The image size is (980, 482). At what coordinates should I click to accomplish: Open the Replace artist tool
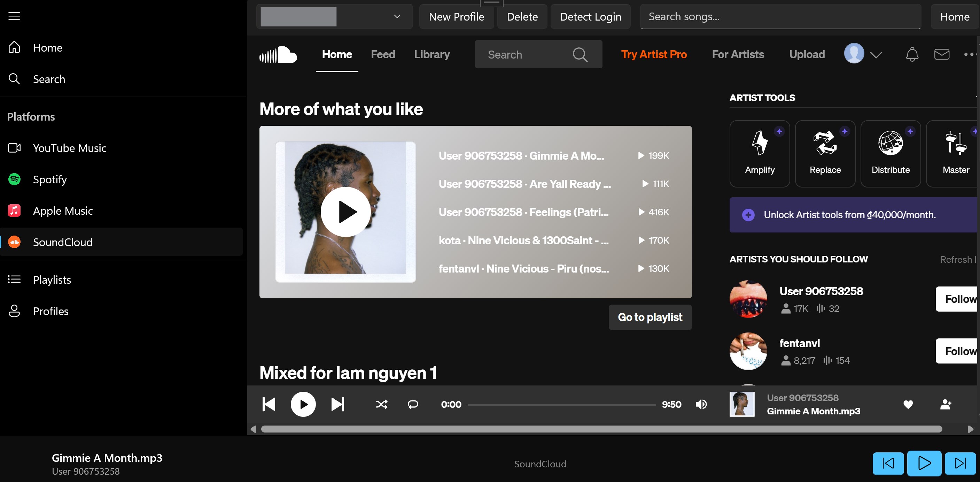825,154
